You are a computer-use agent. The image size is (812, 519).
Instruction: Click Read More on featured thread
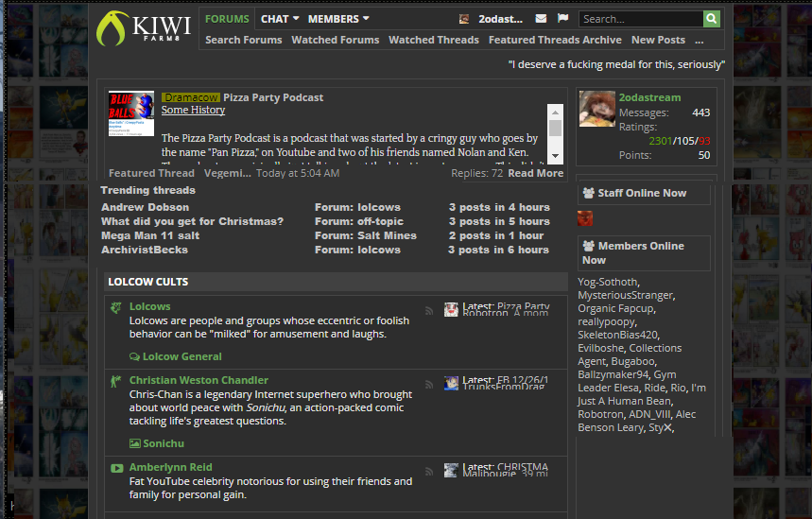click(x=535, y=173)
